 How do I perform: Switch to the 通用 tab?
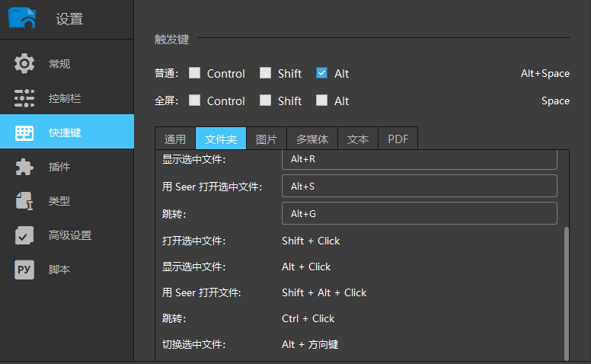[x=175, y=139]
